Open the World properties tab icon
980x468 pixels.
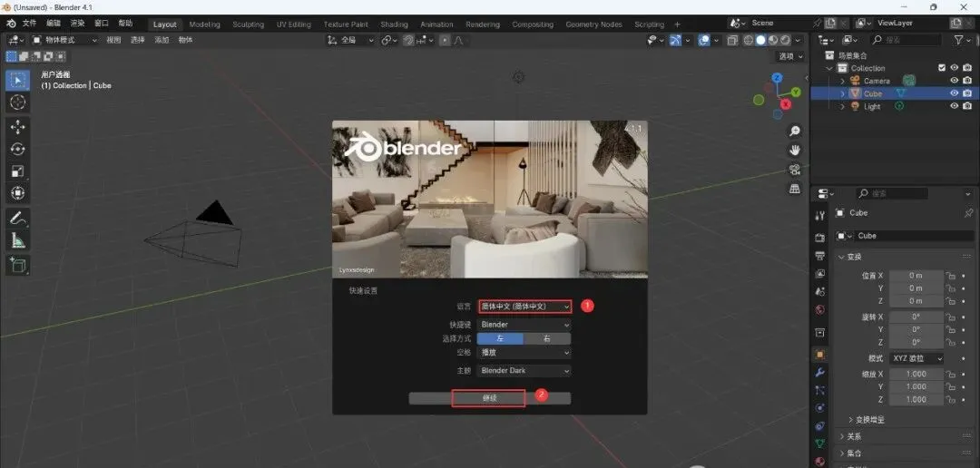point(820,310)
